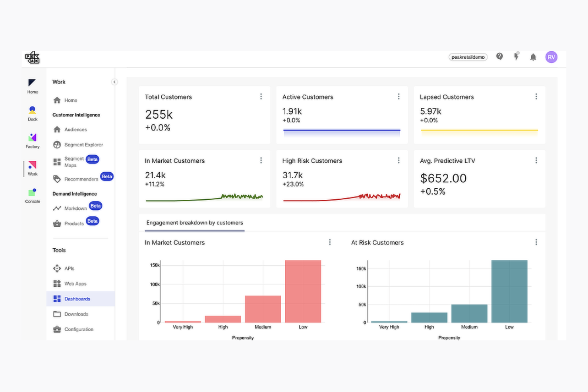Click the High bar in At Risk chart
Viewport: 588px width, 392px height.
pos(429,317)
